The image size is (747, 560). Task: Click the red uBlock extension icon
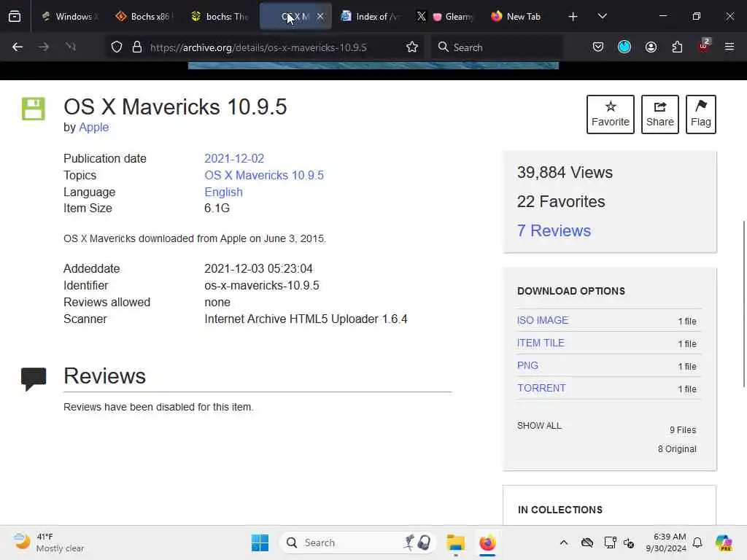coord(704,46)
